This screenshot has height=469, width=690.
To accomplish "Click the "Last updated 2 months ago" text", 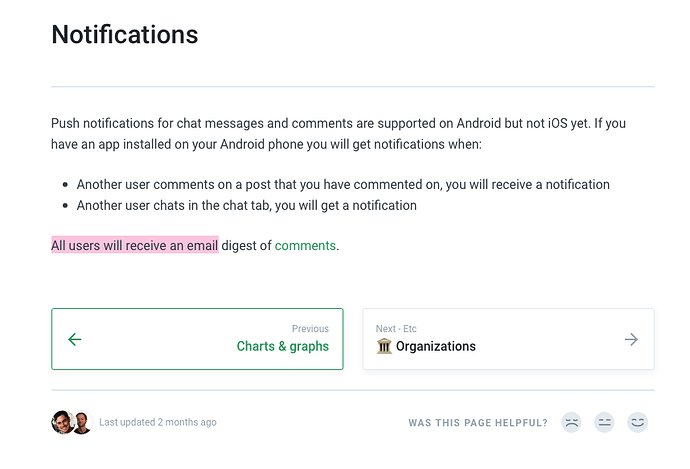I will click(x=157, y=422).
